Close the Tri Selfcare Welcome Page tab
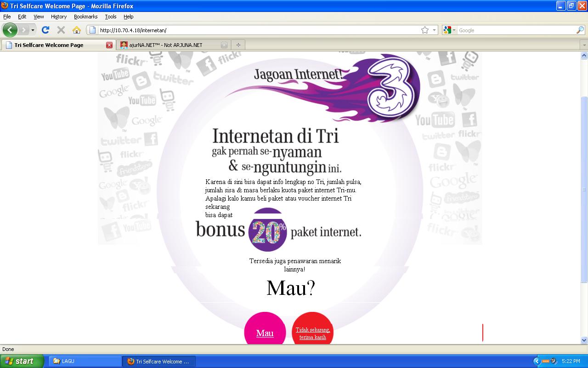Viewport: 588px width, 368px height. (x=109, y=45)
